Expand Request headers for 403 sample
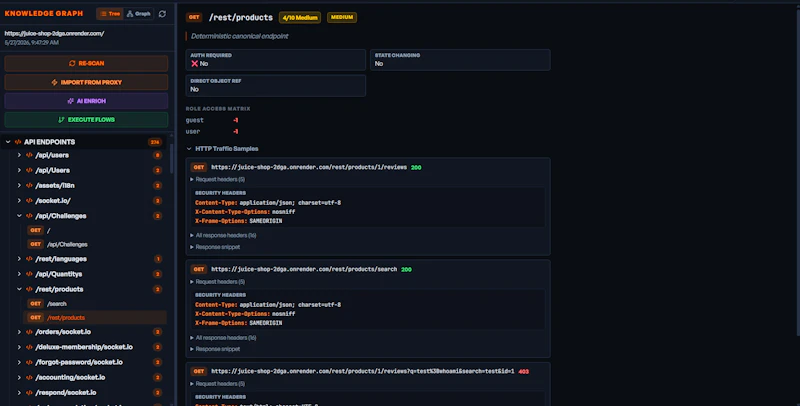Screen dimensions: 800x406 point(218,384)
